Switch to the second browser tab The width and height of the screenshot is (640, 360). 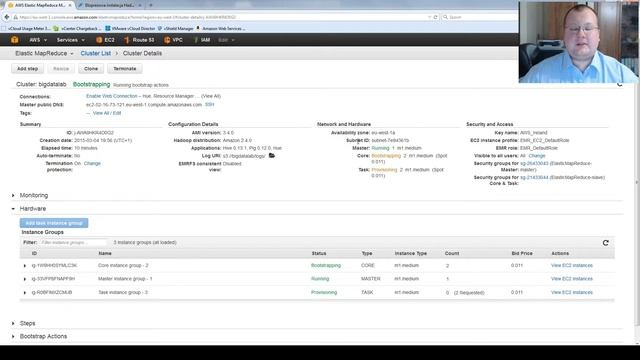coord(109,5)
